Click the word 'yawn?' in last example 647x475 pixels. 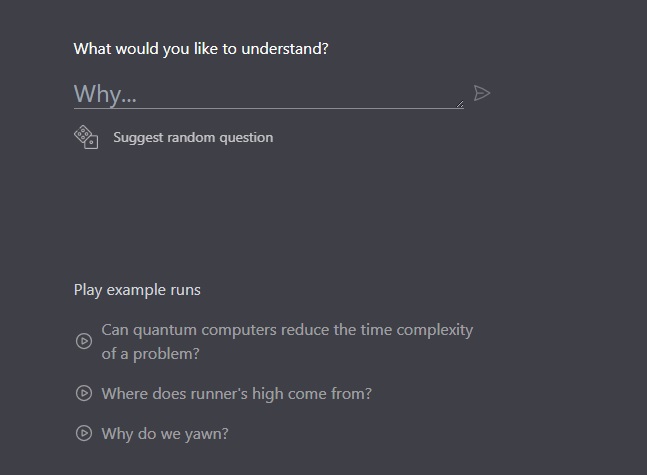(207, 433)
